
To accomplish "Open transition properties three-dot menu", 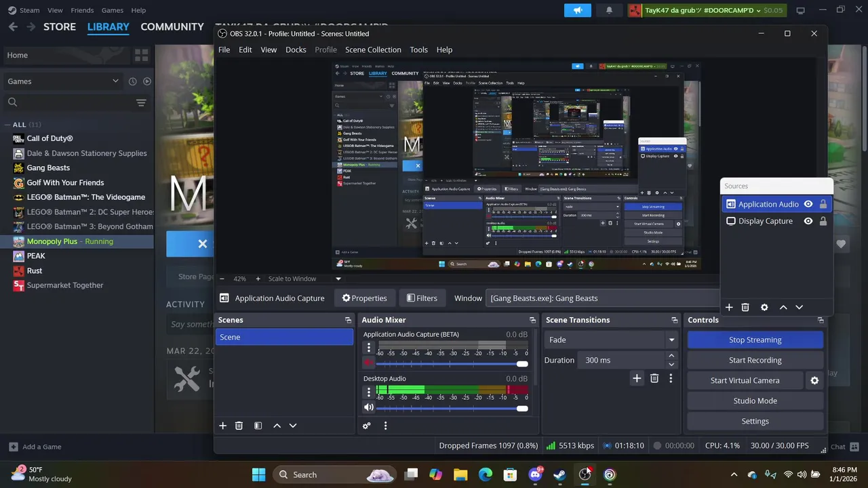I will (x=671, y=378).
